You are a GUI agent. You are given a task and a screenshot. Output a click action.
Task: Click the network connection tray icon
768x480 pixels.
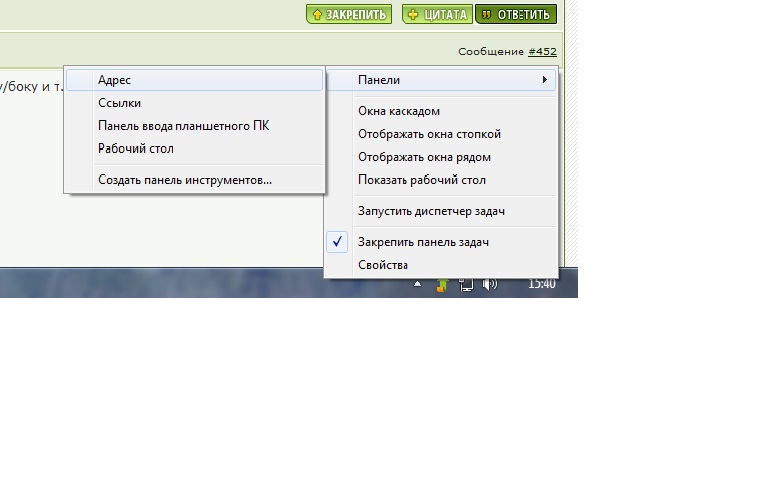point(466,285)
